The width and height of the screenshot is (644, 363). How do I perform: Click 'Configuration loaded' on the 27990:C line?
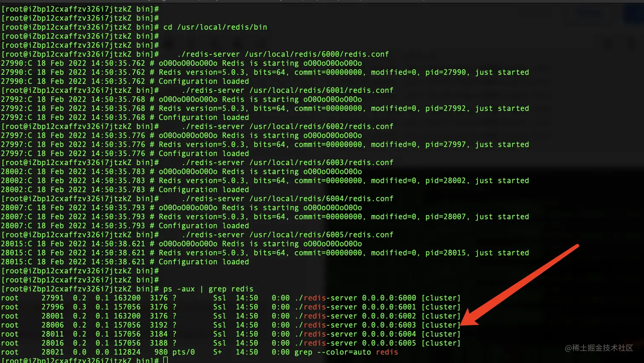pos(204,81)
